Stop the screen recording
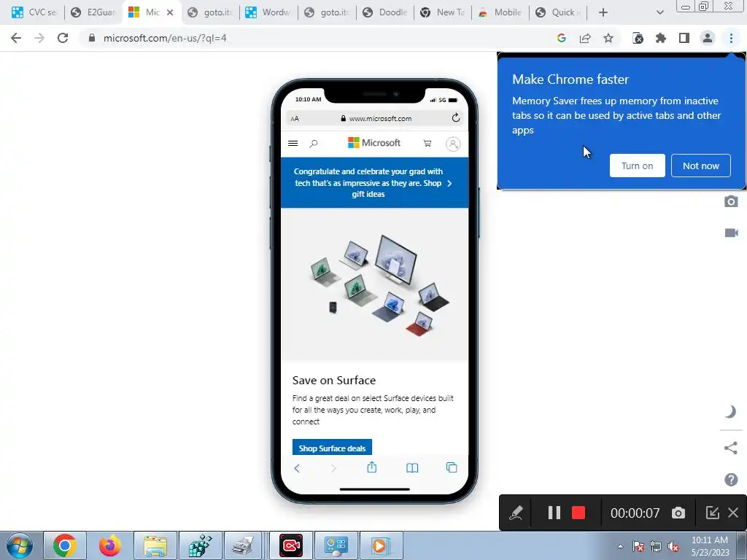This screenshot has height=560, width=747. (578, 513)
